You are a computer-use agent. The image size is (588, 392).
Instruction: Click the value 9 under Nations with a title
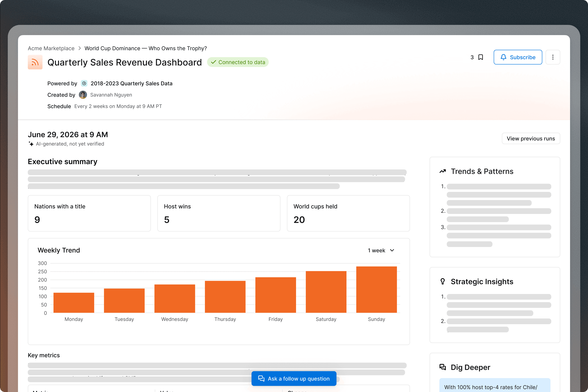pos(37,219)
